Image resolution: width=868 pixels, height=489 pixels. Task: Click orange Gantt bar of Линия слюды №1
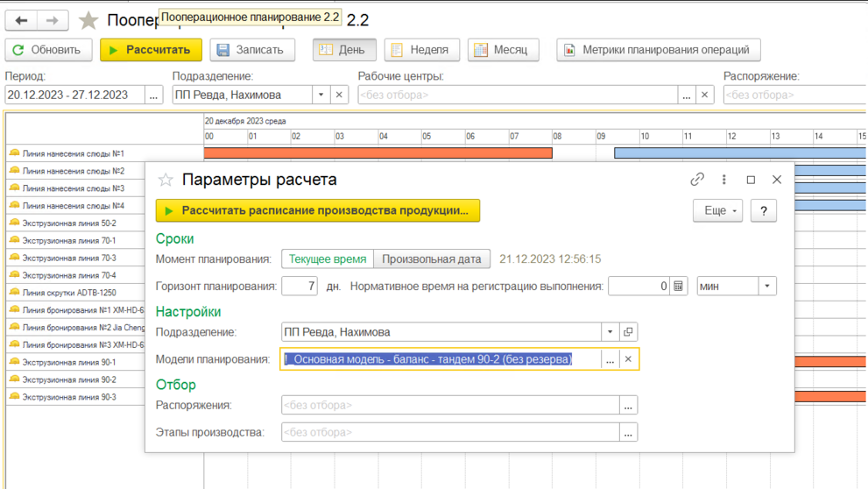(x=378, y=152)
